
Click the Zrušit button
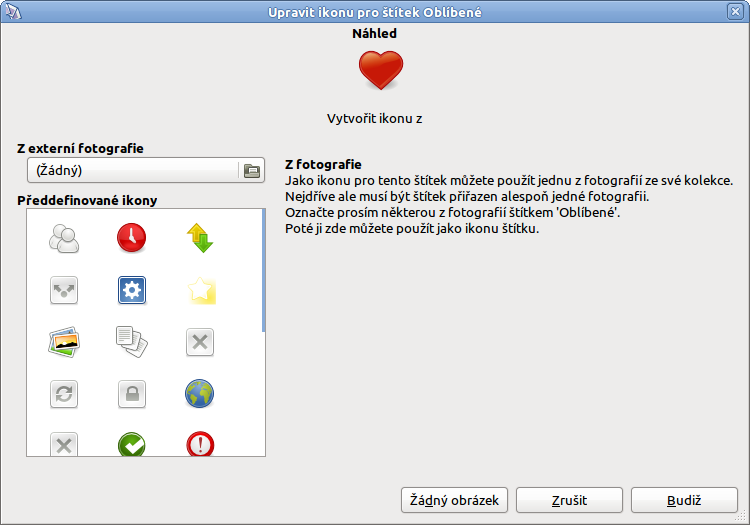coord(569,500)
